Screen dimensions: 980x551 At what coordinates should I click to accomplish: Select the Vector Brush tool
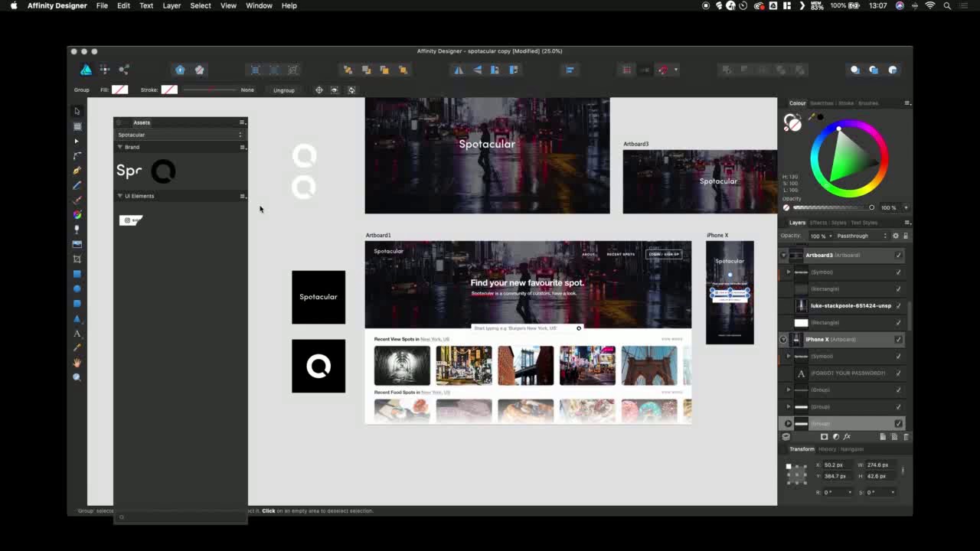click(77, 201)
